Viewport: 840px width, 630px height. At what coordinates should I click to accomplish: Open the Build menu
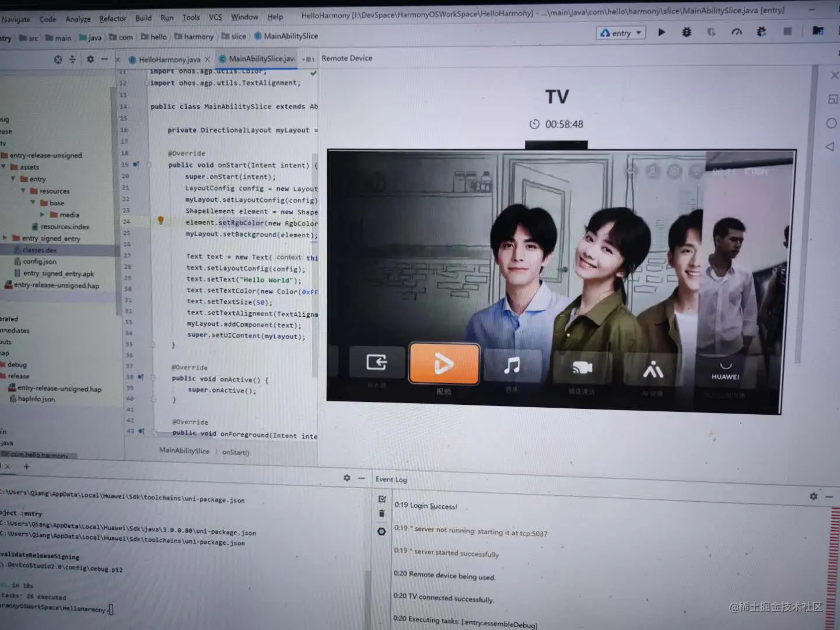coord(143,18)
